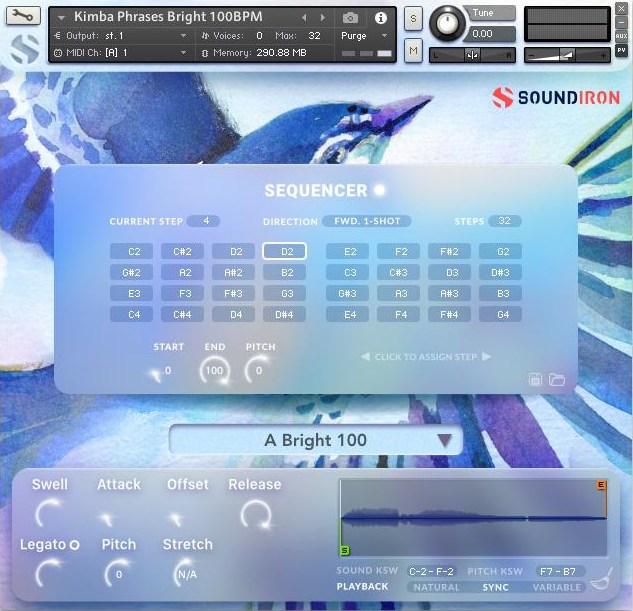The image size is (633, 611).
Task: Toggle Solo S button
Action: pyautogui.click(x=413, y=19)
